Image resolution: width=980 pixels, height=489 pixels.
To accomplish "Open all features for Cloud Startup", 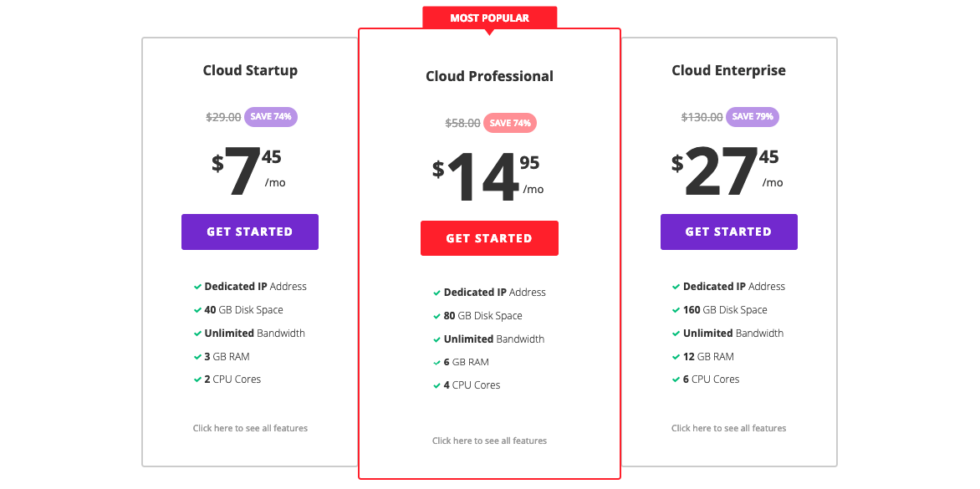I will pos(249,427).
